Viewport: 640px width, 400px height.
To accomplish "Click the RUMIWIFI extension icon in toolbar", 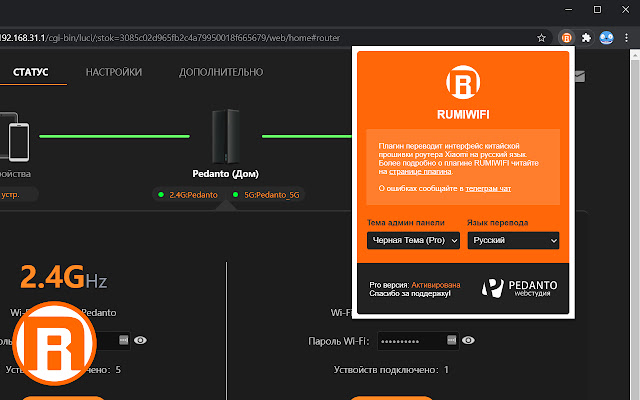I will [x=567, y=38].
